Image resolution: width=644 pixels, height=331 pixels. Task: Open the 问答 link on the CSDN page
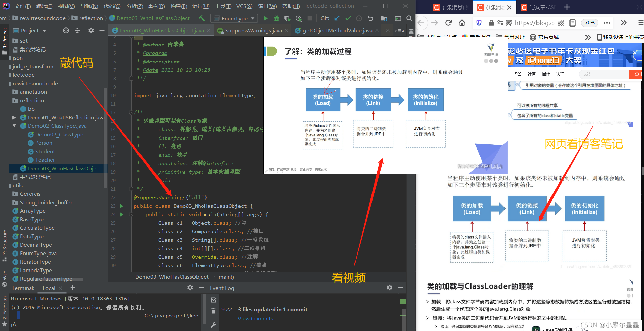point(517,74)
